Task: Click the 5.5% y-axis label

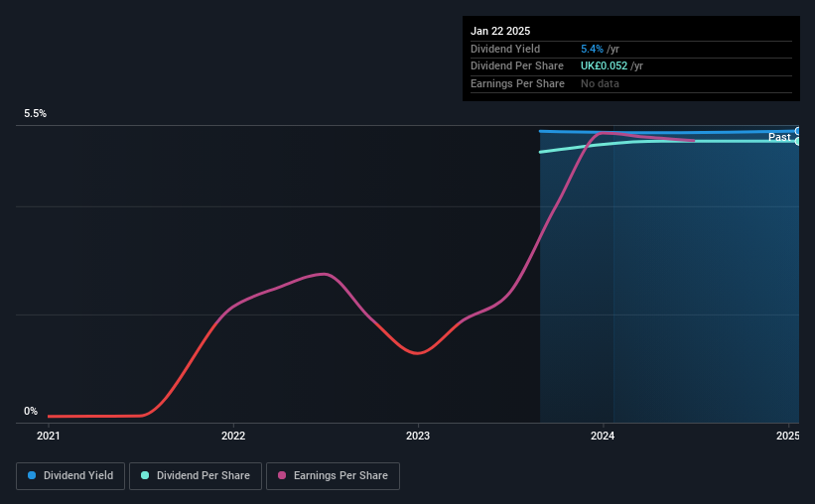Action: [36, 114]
